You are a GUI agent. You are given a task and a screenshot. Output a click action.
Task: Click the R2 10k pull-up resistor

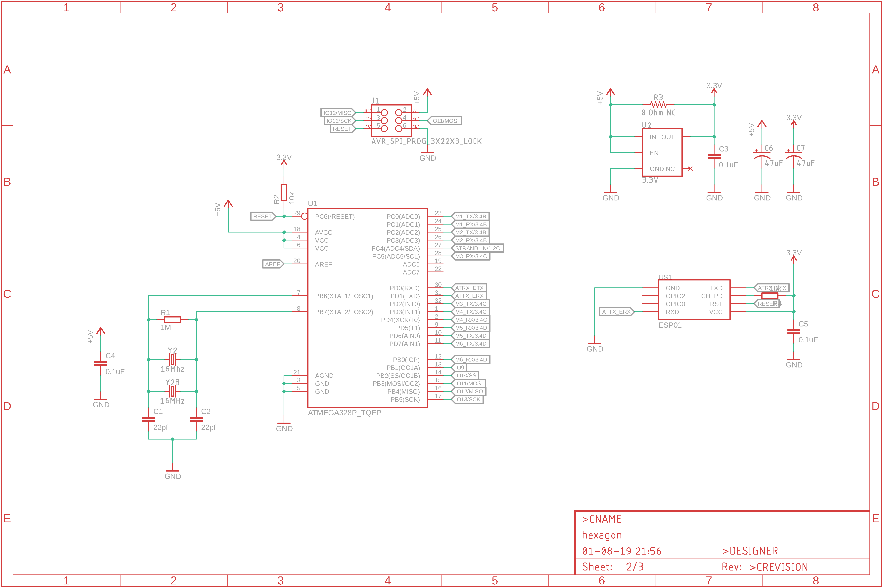[x=284, y=192]
